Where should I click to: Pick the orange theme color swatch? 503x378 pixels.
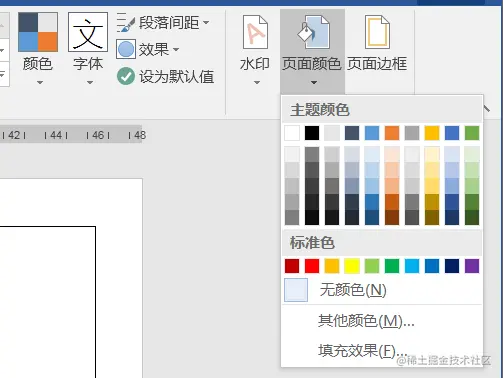[x=392, y=133]
